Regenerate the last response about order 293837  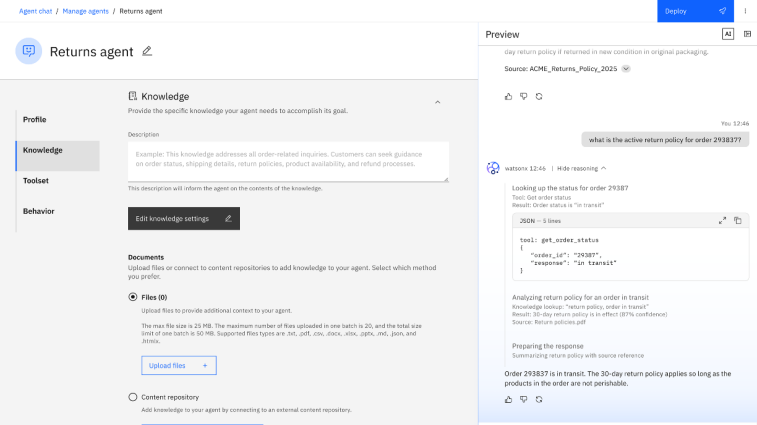pyautogui.click(x=539, y=399)
